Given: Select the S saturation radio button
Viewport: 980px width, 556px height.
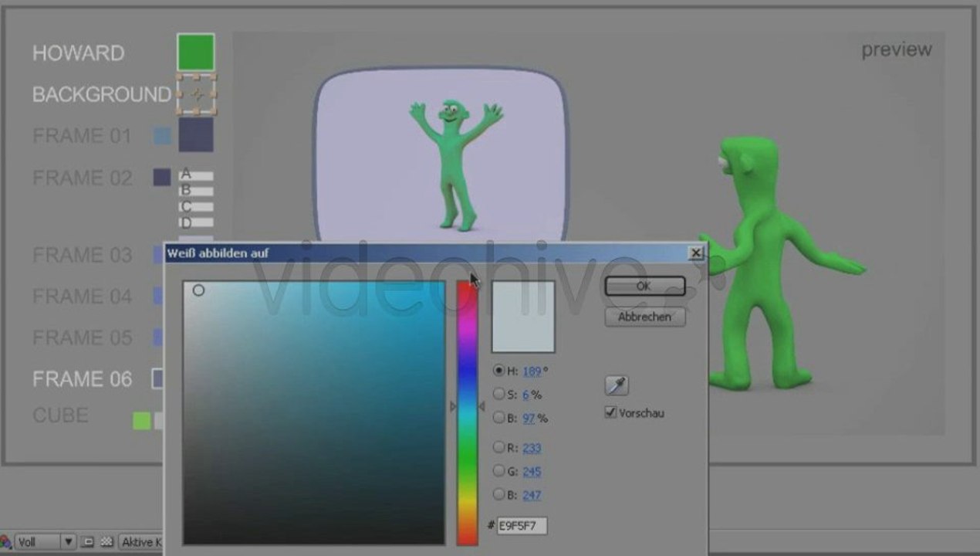Looking at the screenshot, I should pyautogui.click(x=498, y=394).
